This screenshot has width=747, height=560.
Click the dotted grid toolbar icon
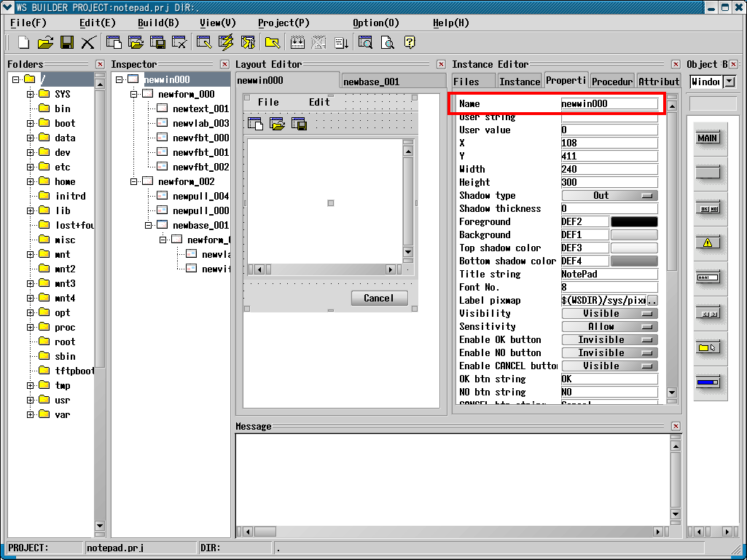297,42
